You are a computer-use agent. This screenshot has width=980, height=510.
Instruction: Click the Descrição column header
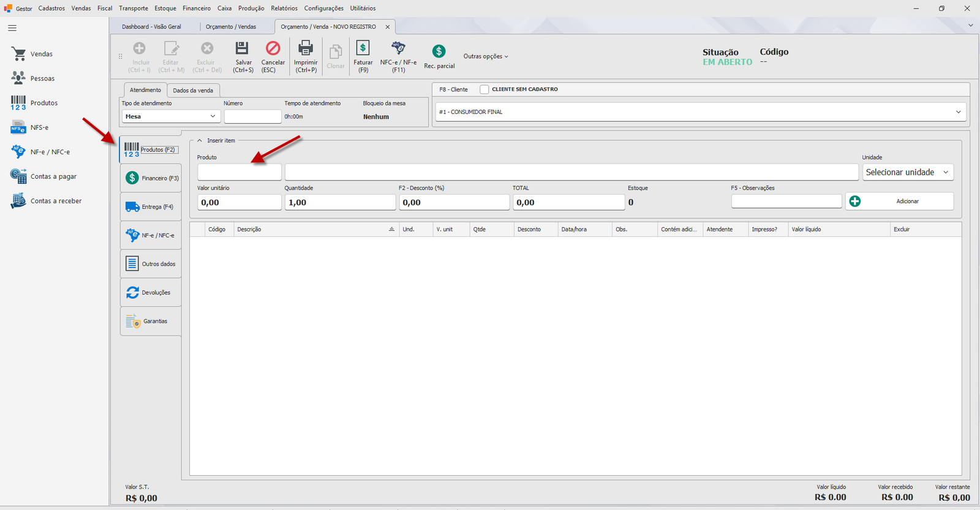coord(316,230)
